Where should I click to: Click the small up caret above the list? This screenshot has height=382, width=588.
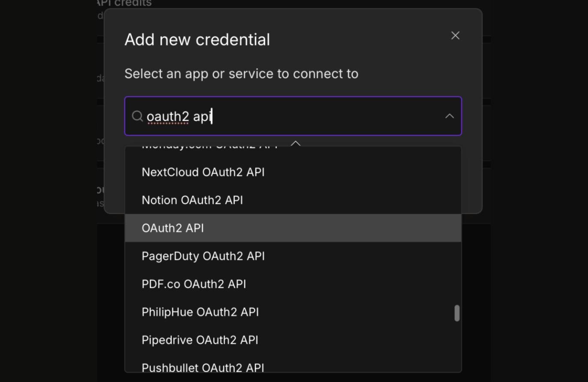click(x=296, y=143)
